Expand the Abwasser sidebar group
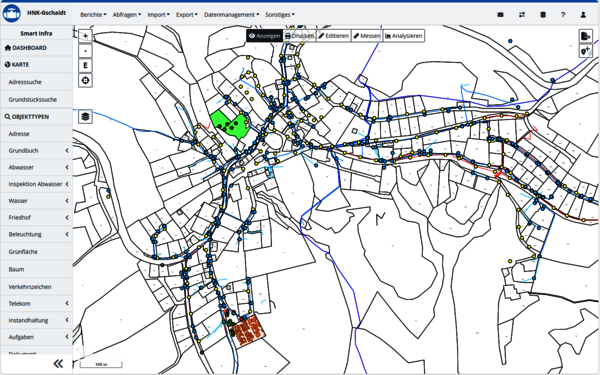600x375 pixels. coord(36,167)
